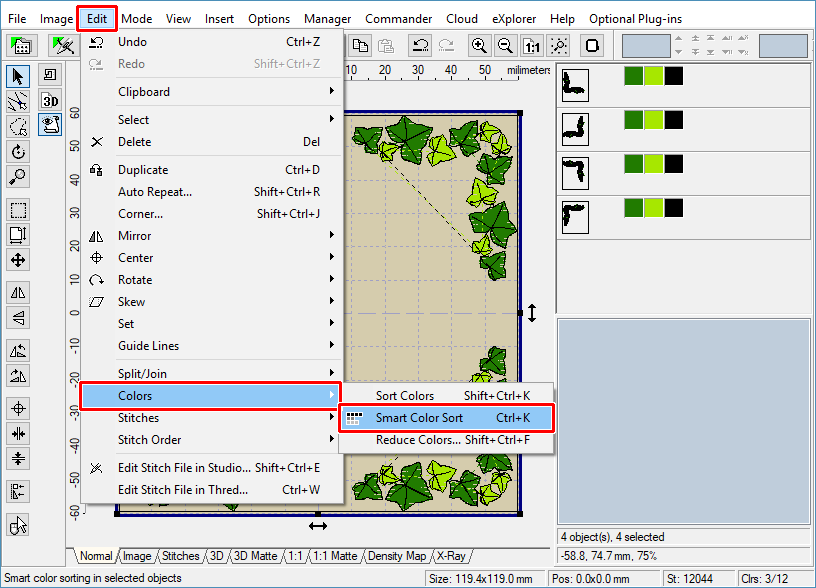Screen dimensions: 816x588
Task: Open the Embird Manager toolbar icon
Action: [21, 46]
